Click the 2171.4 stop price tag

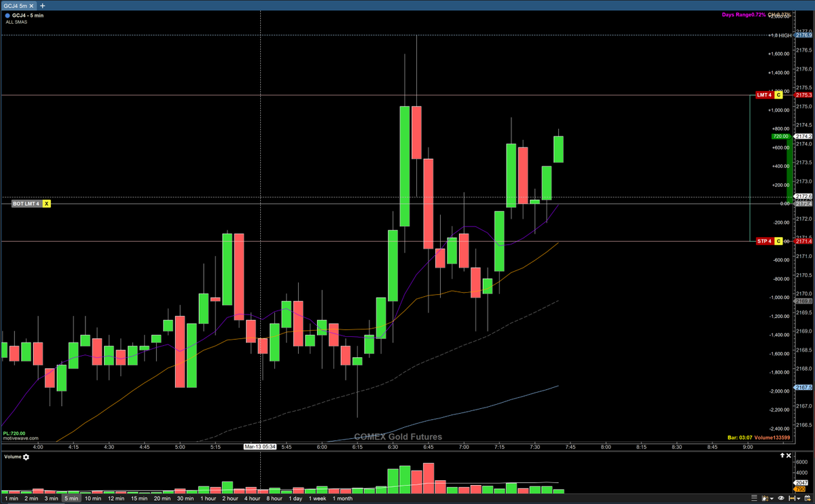(x=803, y=241)
